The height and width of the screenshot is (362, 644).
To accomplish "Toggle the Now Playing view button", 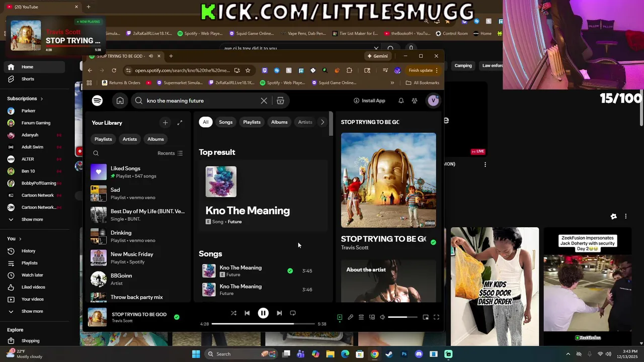I will point(340,317).
